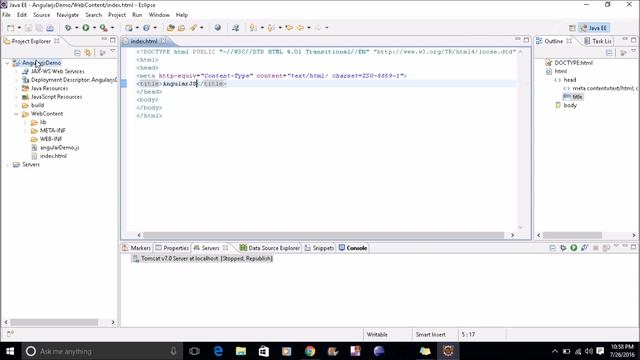Switch to the Console tab

353,248
